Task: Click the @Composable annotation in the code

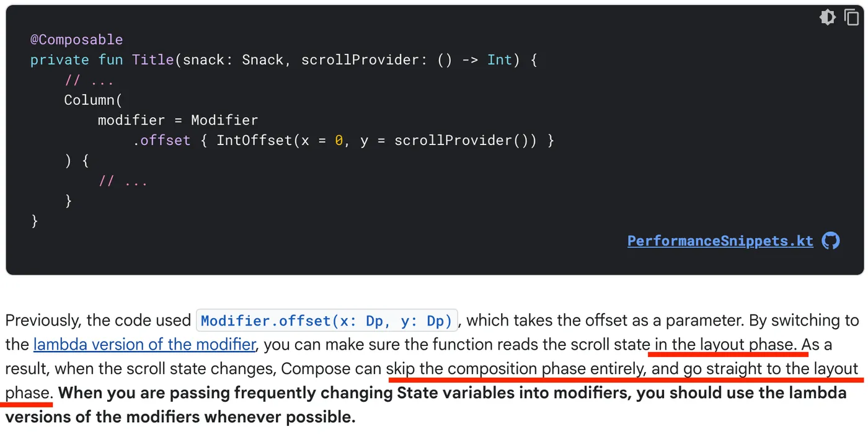Action: (77, 40)
